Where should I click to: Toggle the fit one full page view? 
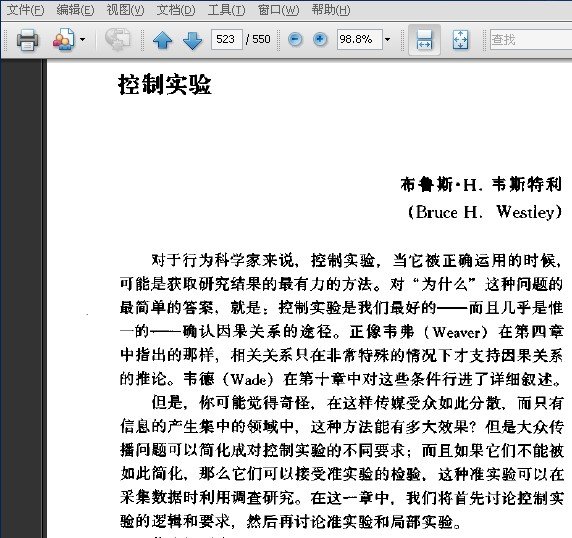coord(460,39)
